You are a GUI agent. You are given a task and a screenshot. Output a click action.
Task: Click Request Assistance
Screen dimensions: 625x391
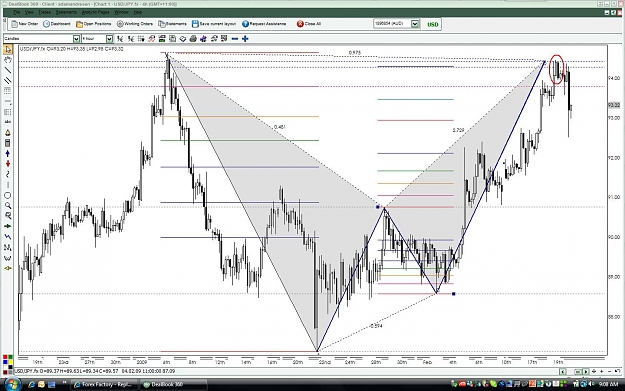coord(264,24)
